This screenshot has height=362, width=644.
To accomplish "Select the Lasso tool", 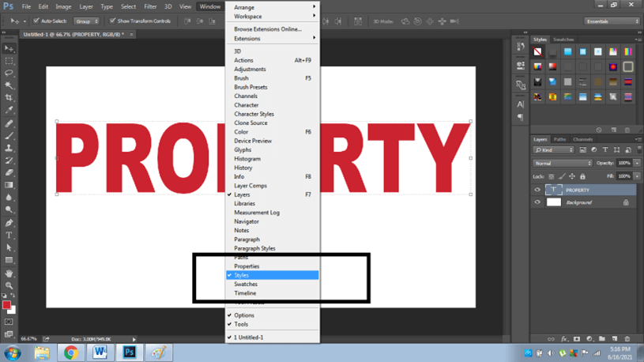I will tap(9, 73).
